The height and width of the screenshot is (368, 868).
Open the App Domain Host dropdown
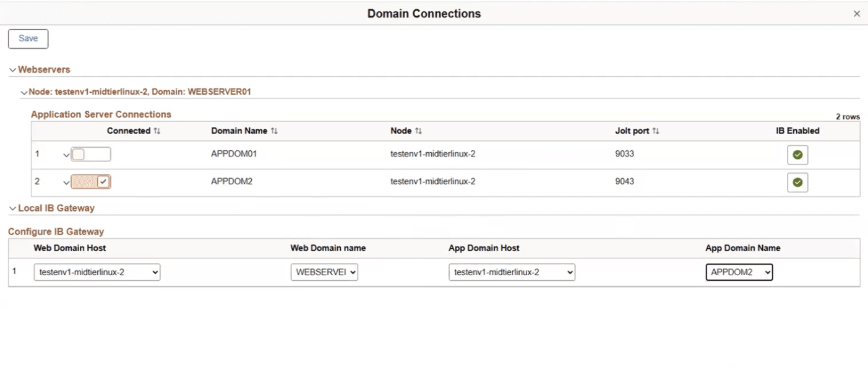pos(512,272)
